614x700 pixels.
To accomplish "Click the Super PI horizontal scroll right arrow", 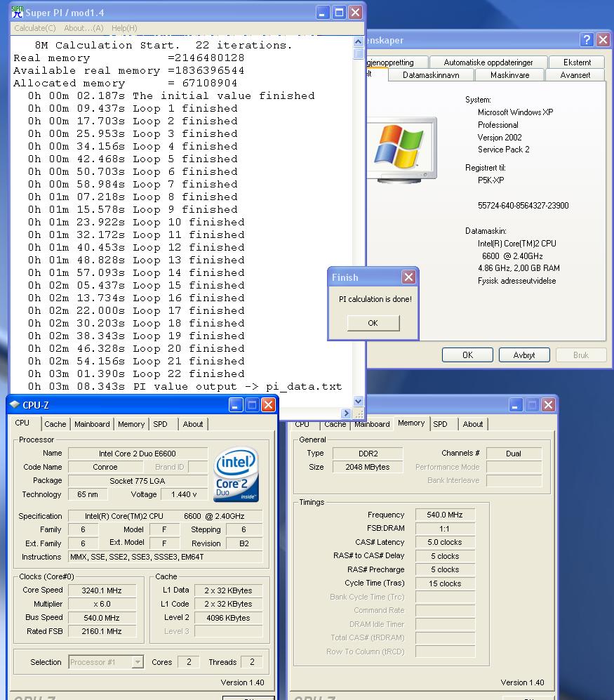I will click(x=346, y=414).
